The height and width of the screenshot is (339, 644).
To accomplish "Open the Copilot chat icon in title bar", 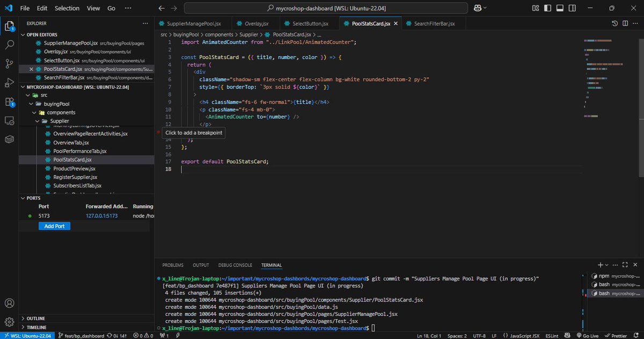I will (477, 9).
